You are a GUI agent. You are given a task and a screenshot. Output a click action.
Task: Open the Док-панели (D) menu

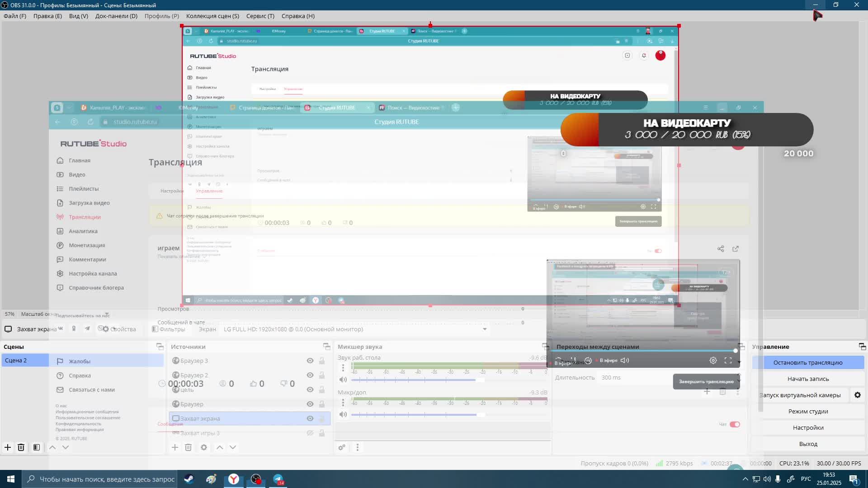click(x=116, y=16)
